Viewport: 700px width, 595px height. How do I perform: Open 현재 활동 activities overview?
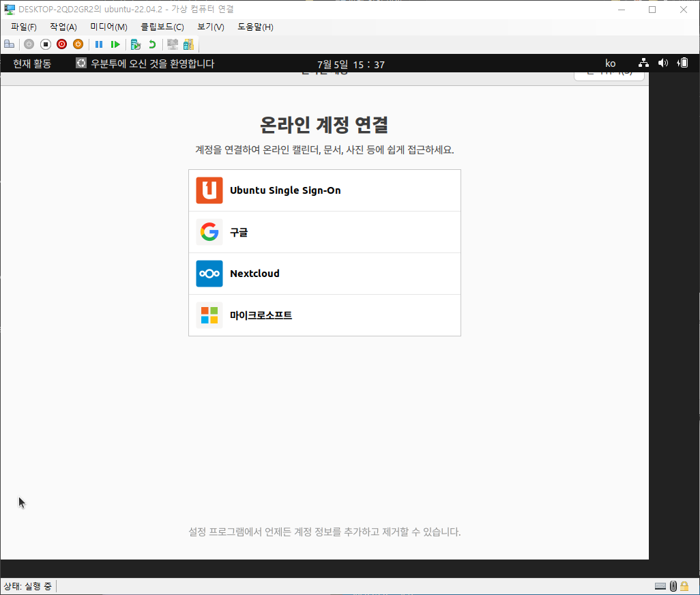point(32,64)
